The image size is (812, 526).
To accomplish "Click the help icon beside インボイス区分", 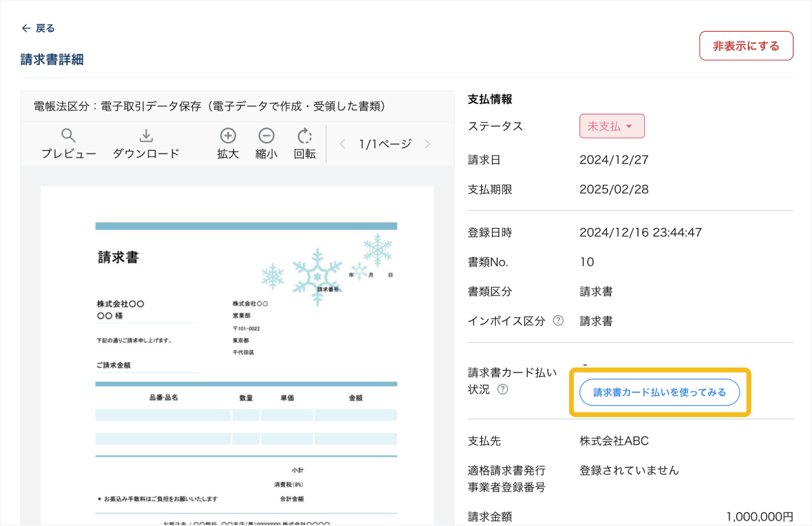I will coord(558,321).
